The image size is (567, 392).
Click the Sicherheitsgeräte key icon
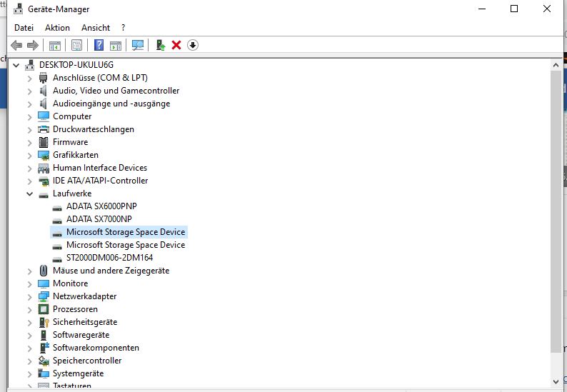click(x=44, y=322)
